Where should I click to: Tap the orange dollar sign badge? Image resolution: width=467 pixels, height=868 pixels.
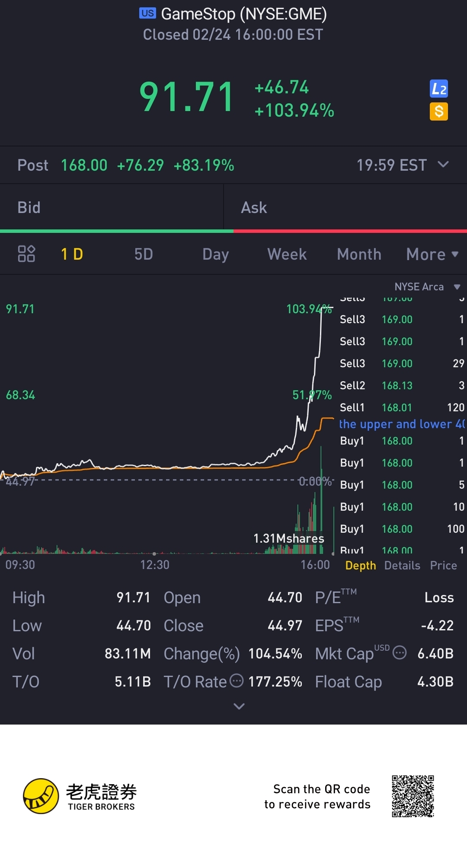pyautogui.click(x=439, y=111)
